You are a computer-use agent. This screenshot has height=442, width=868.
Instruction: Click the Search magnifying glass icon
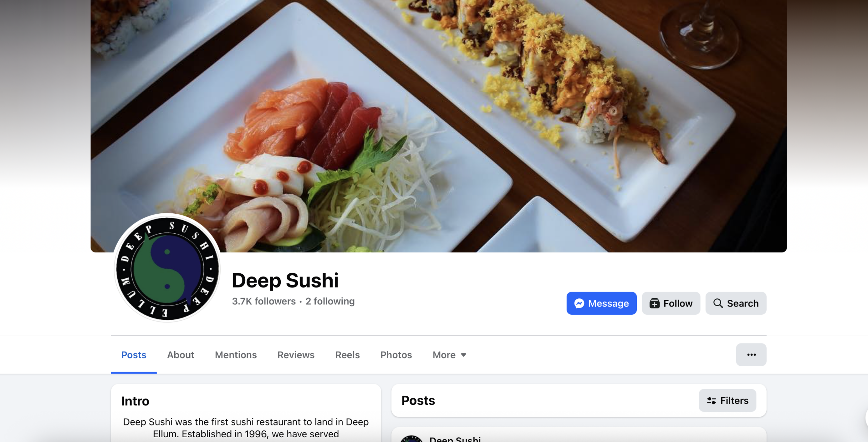pyautogui.click(x=718, y=303)
